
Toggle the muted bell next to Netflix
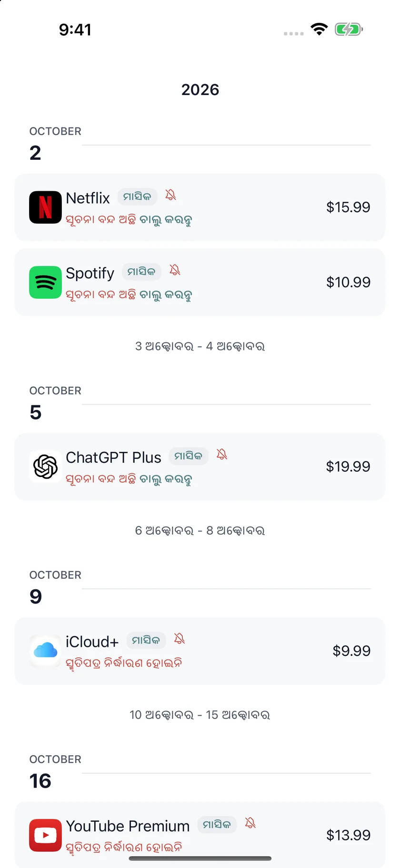[170, 195]
